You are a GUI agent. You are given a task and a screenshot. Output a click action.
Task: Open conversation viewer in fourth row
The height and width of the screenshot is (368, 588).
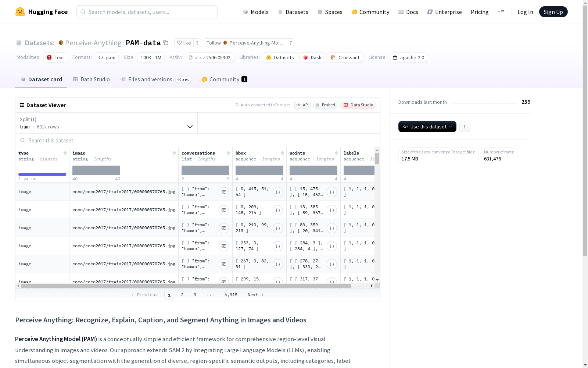224,246
